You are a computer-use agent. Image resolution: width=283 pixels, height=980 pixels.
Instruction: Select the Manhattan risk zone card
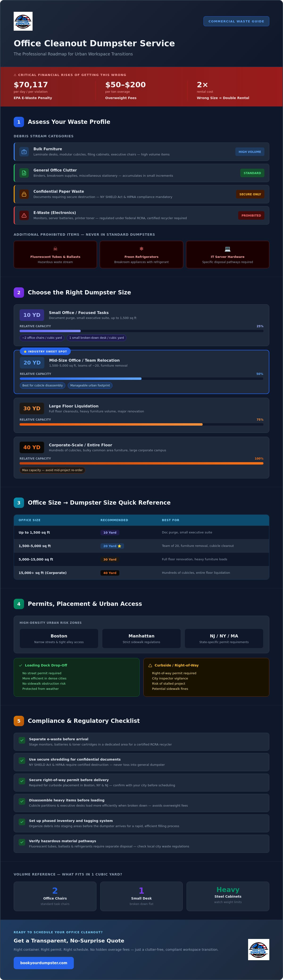coord(141,638)
